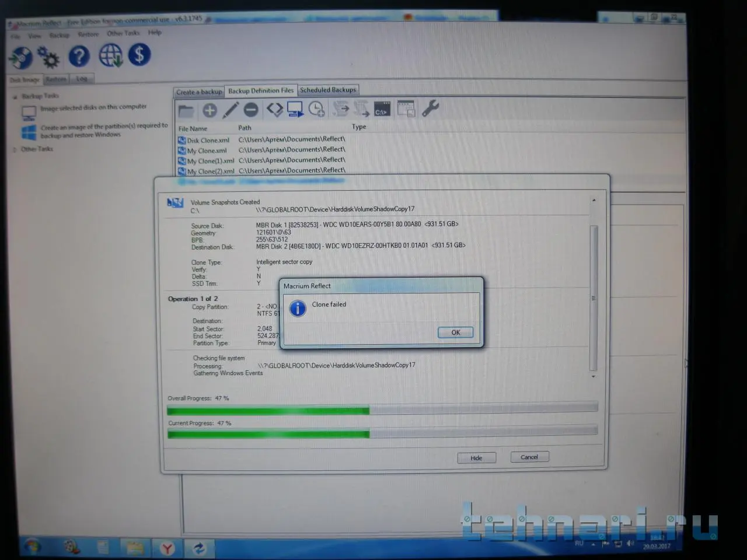This screenshot has width=747, height=560.
Task: Click the clock schedule icon
Action: (316, 108)
